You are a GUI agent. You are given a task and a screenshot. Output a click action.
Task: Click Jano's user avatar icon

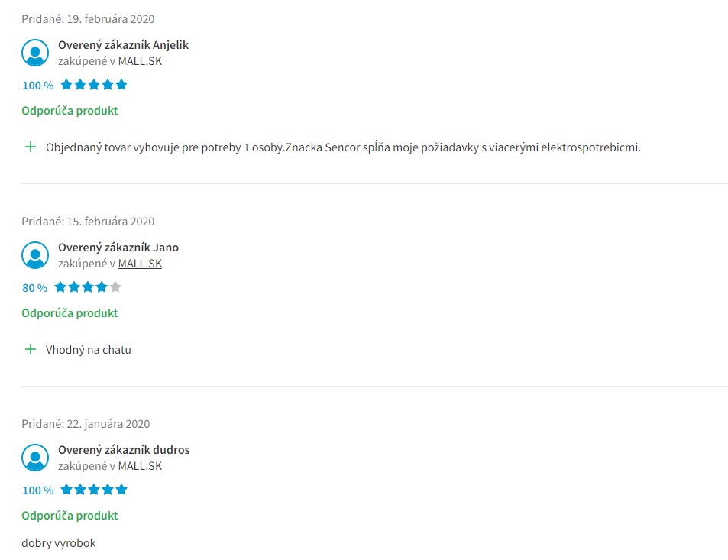point(35,255)
